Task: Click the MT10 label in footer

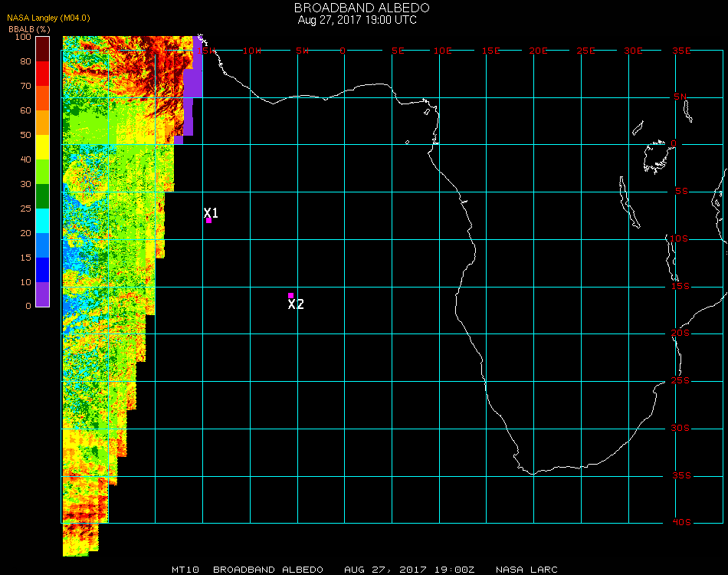Action: [x=185, y=570]
